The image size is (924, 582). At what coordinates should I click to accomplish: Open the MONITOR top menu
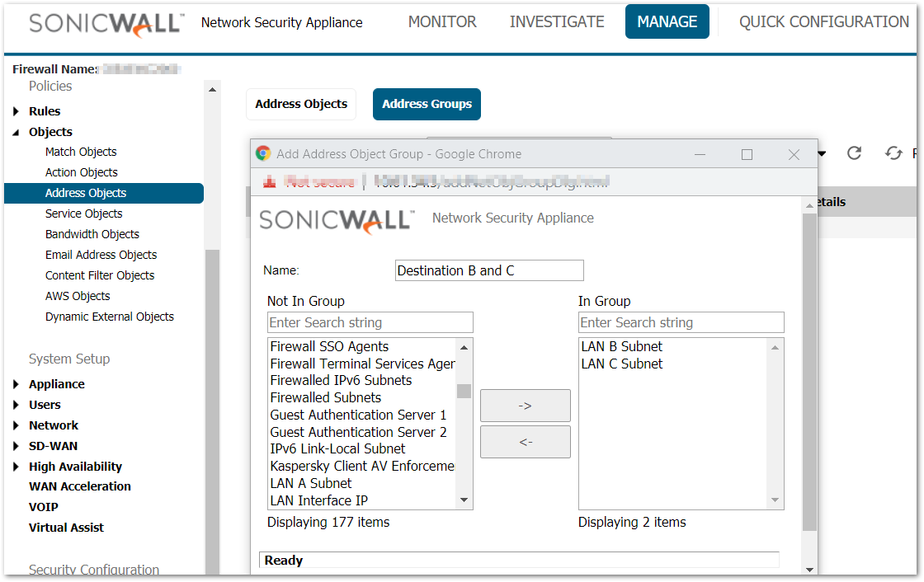[x=442, y=21]
